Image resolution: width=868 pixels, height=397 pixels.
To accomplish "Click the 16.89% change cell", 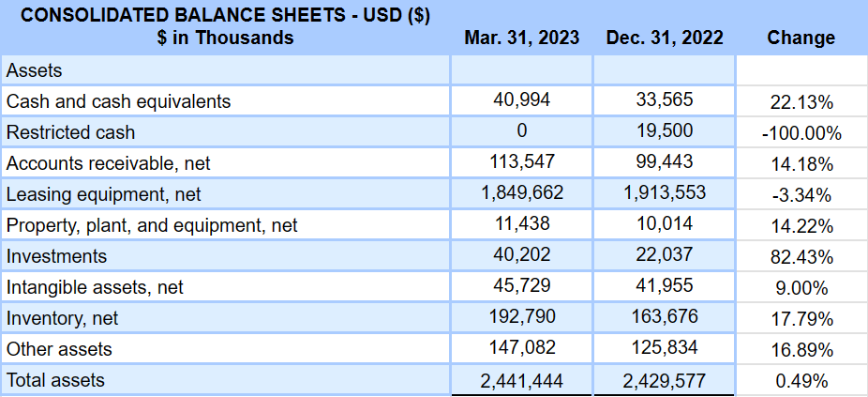I will point(801,349).
